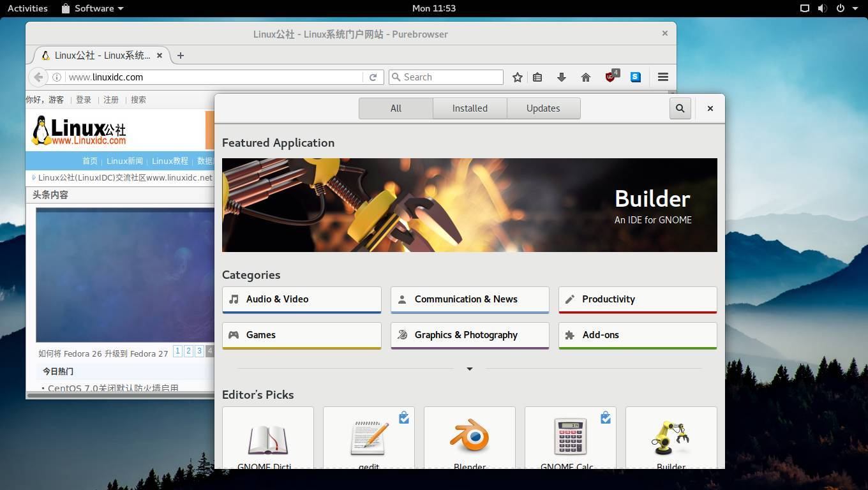
Task: Open the Purebrowser hamburger menu
Action: tap(663, 77)
